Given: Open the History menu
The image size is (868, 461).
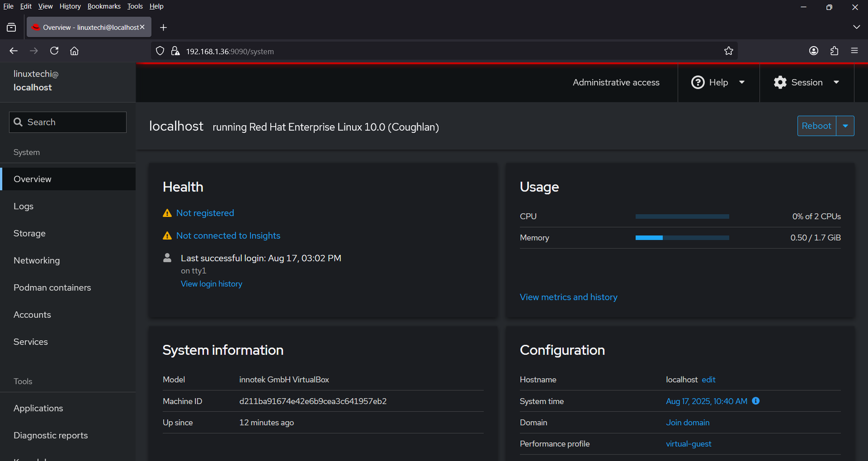Looking at the screenshot, I should point(70,7).
